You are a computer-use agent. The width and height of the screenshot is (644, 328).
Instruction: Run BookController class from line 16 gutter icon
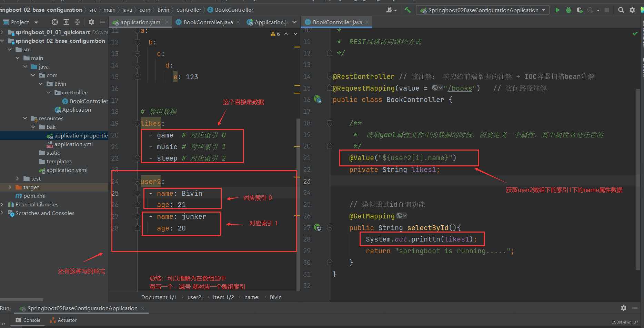tap(318, 99)
